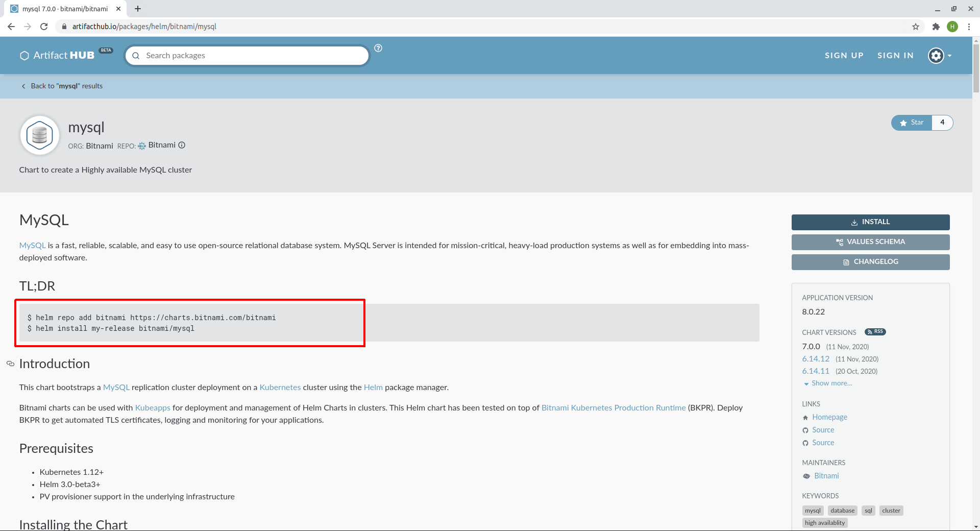Open the INSTALL instructions

pos(870,222)
